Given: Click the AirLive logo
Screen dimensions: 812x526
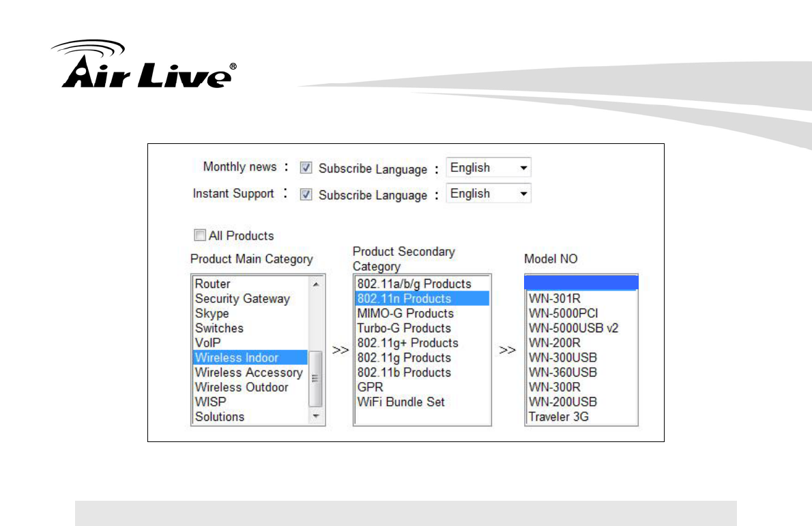Looking at the screenshot, I should tap(144, 64).
